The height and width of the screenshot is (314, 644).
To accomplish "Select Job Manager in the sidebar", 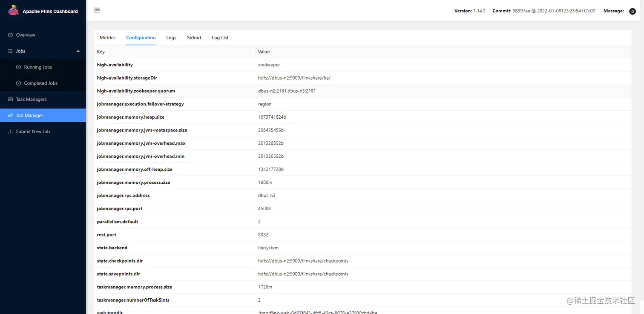I will 43,115.
